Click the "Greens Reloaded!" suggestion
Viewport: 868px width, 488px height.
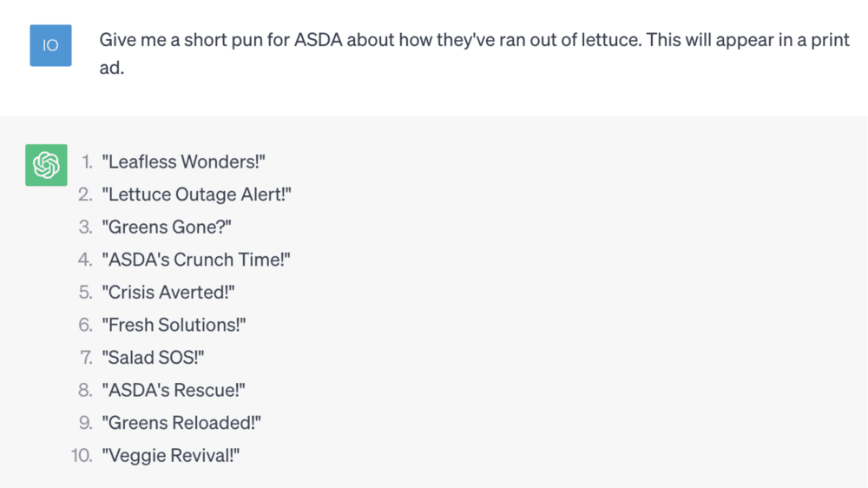(x=181, y=423)
